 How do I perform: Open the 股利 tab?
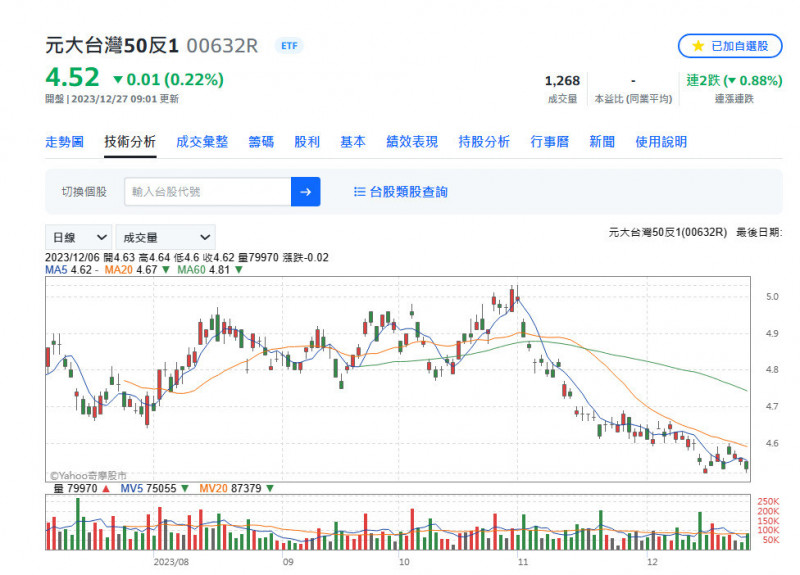pyautogui.click(x=307, y=142)
